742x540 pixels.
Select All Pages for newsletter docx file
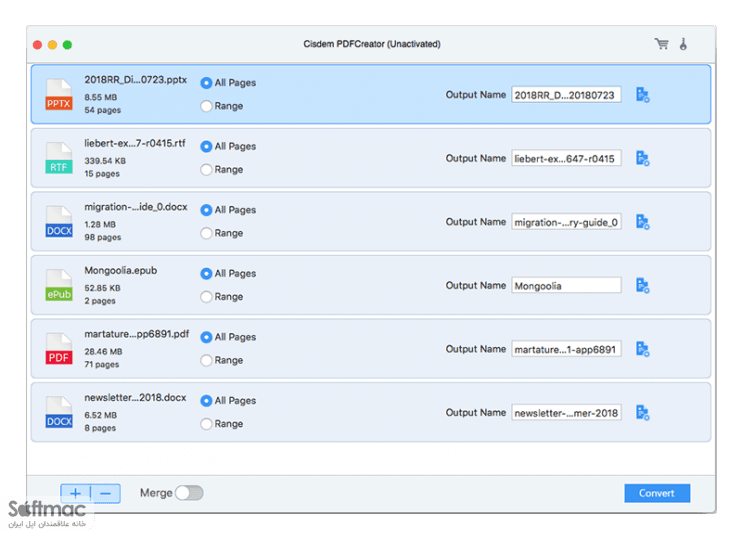pos(206,400)
